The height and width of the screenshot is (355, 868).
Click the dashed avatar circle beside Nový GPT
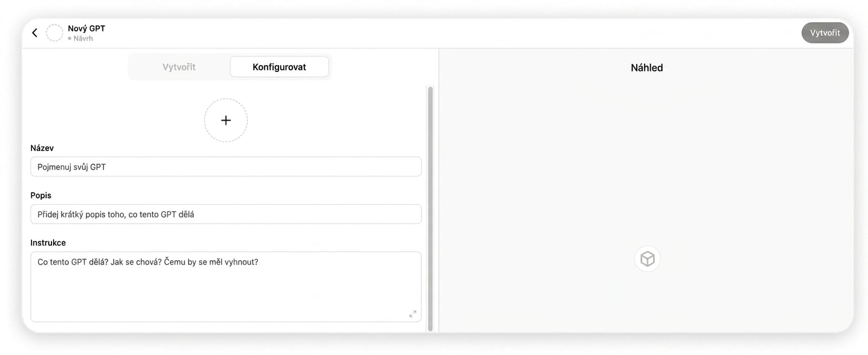tap(55, 33)
